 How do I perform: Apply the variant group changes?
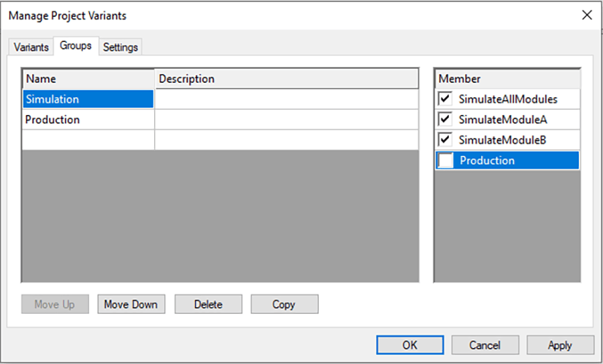pyautogui.click(x=560, y=345)
